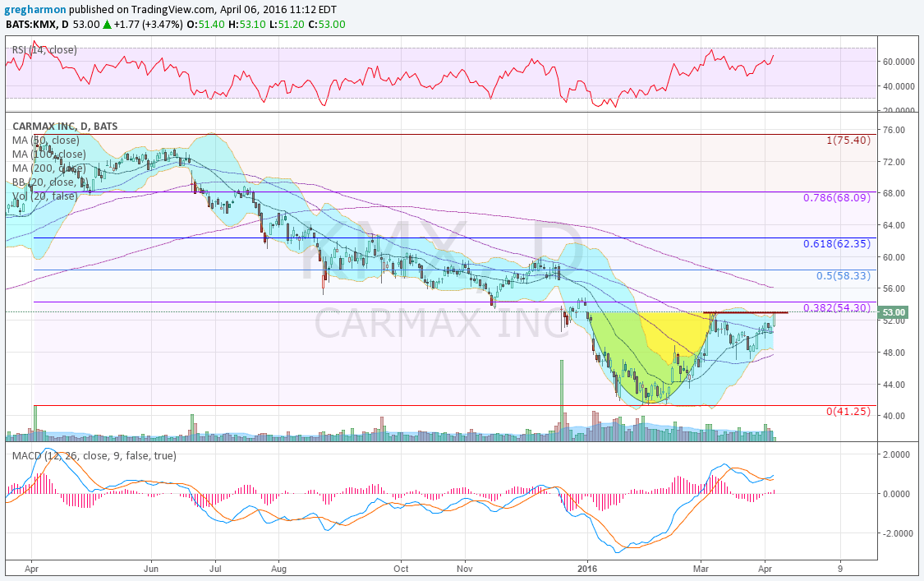
Task: Click the 2.0000 MACD axis value
Action: click(x=896, y=454)
